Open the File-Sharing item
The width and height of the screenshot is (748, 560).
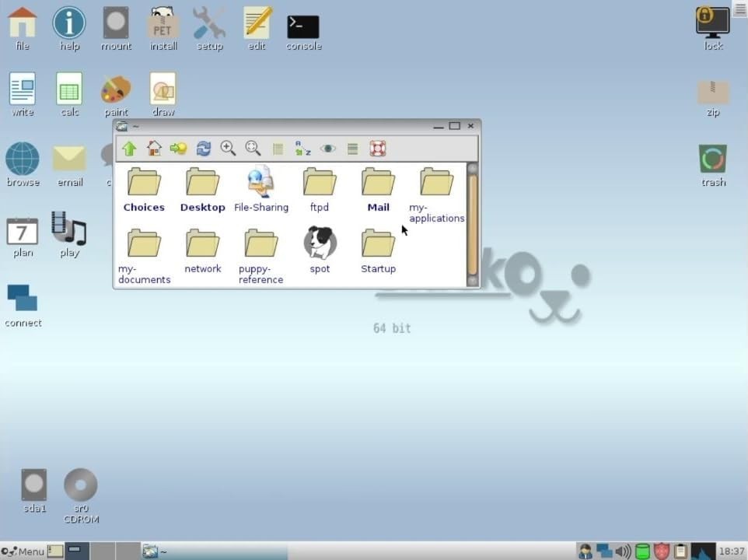[x=261, y=189]
